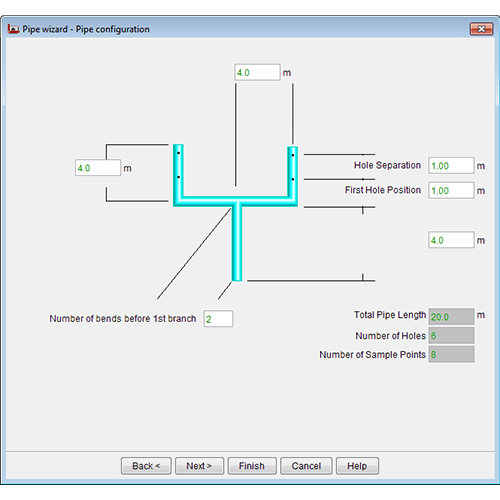The height and width of the screenshot is (500, 500).
Task: Close the Pipe wizard dialog
Action: (481, 29)
